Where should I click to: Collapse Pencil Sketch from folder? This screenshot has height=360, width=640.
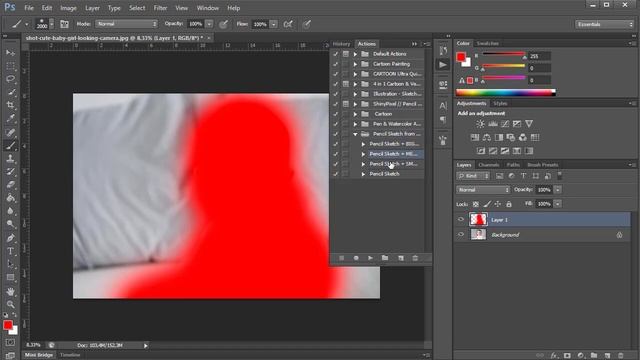[356, 134]
